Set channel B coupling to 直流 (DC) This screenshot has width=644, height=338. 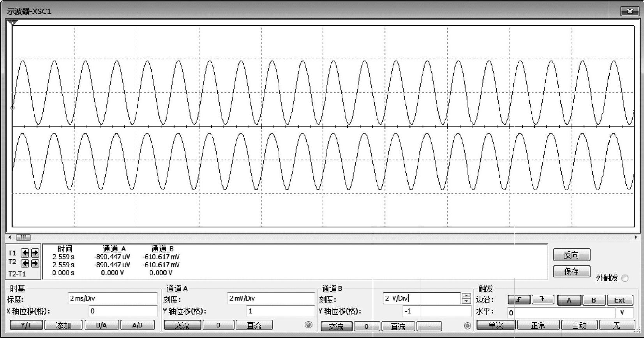[398, 326]
